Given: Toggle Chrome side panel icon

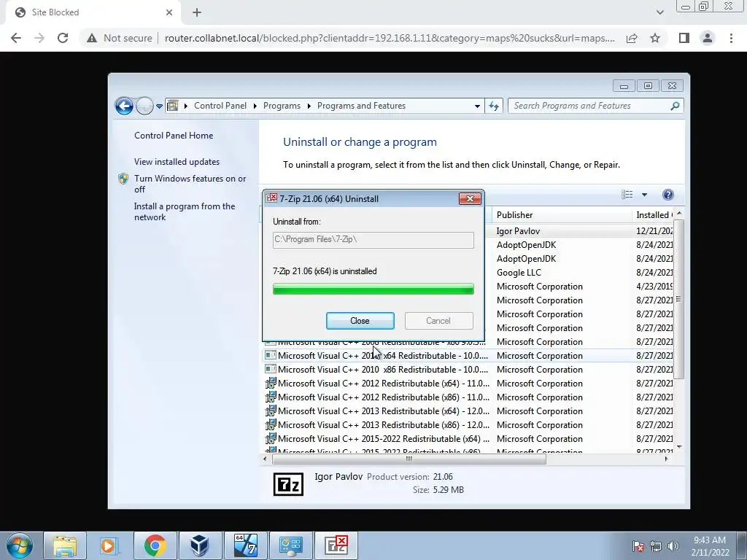Looking at the screenshot, I should pos(684,38).
